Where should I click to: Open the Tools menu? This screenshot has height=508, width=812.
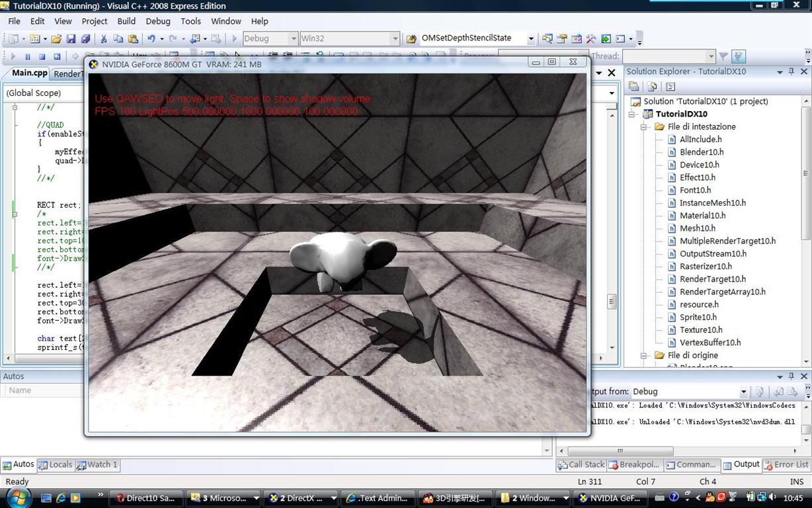coord(190,21)
